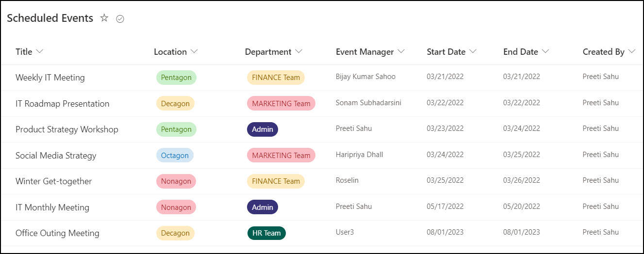Click the Admin pill for IT Monthly Meeting
This screenshot has height=254, width=644.
coord(263,207)
